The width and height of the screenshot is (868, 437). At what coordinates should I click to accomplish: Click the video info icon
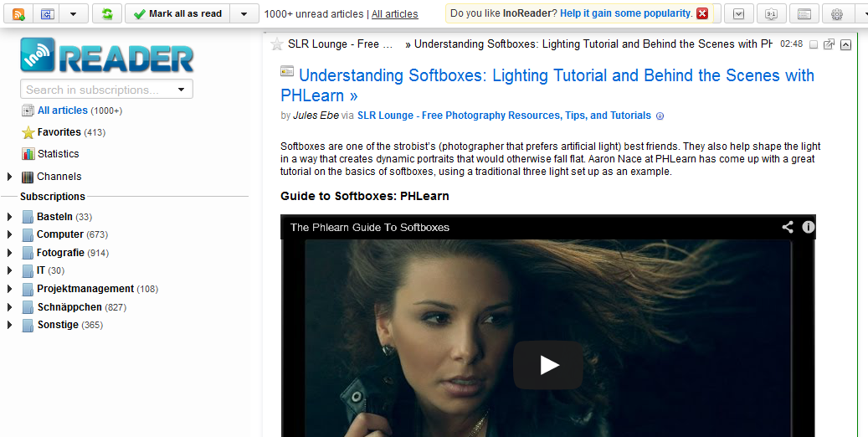click(809, 227)
